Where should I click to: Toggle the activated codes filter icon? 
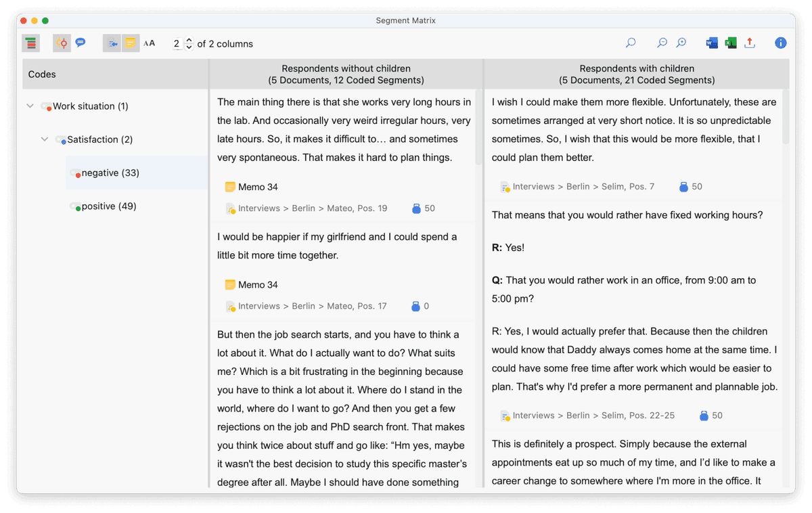(x=62, y=43)
